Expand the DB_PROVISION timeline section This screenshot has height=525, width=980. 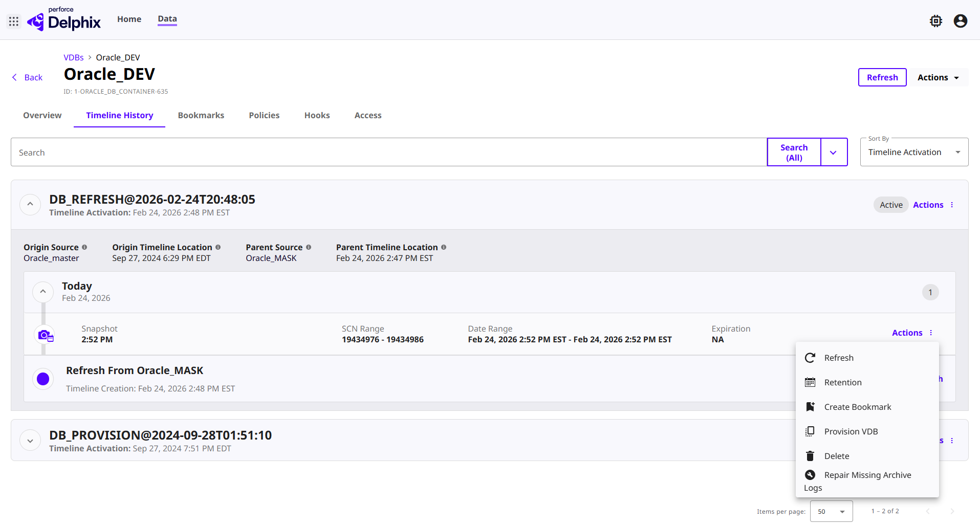click(x=30, y=441)
